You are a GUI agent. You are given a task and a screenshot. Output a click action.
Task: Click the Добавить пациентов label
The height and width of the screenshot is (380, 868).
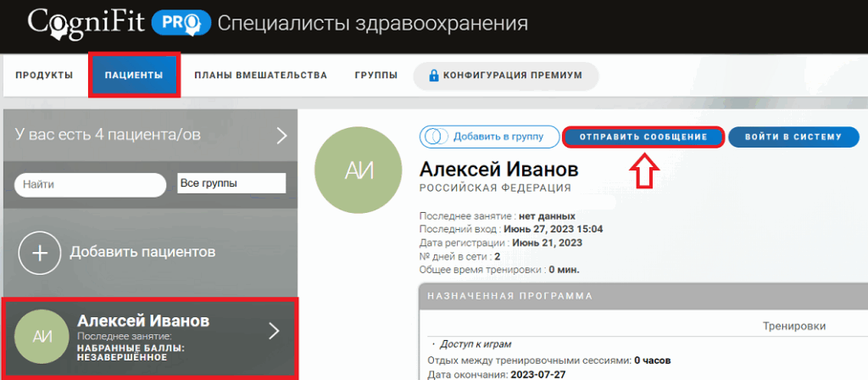[x=142, y=252]
